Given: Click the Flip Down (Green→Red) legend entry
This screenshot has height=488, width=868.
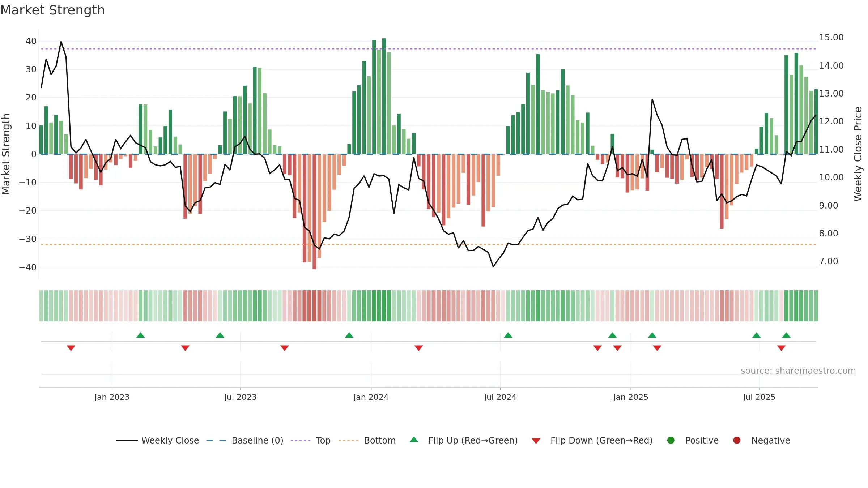Looking at the screenshot, I should (x=592, y=440).
